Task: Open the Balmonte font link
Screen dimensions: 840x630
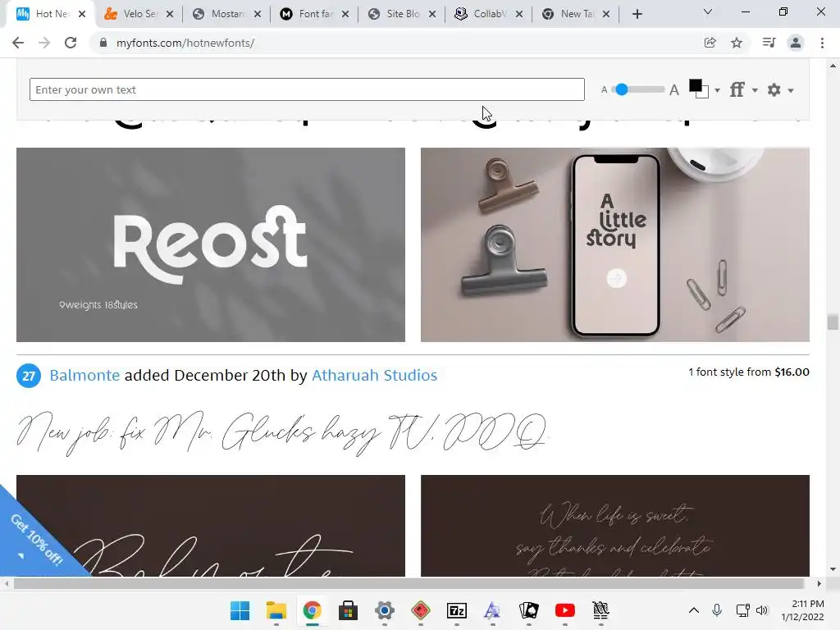Action: 84,375
